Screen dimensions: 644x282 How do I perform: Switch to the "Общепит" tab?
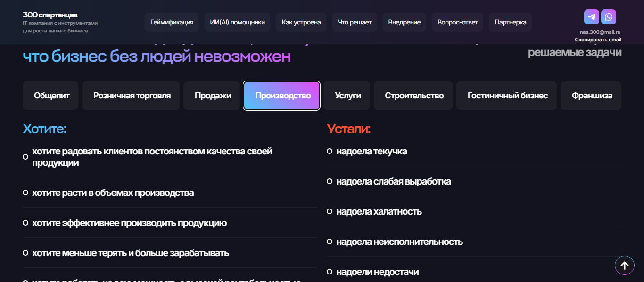click(51, 96)
